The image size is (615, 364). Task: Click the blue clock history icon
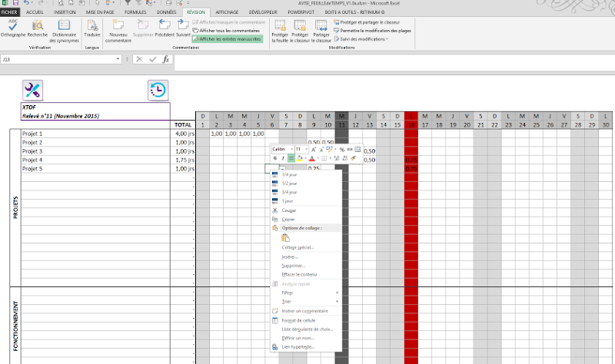[x=157, y=90]
